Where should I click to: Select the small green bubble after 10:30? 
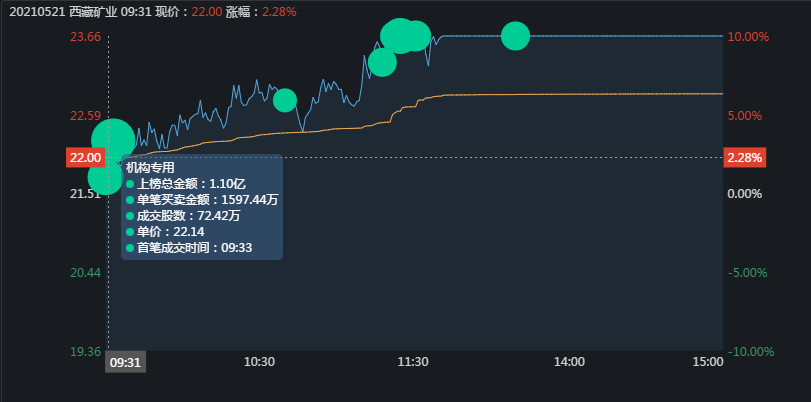[x=285, y=100]
